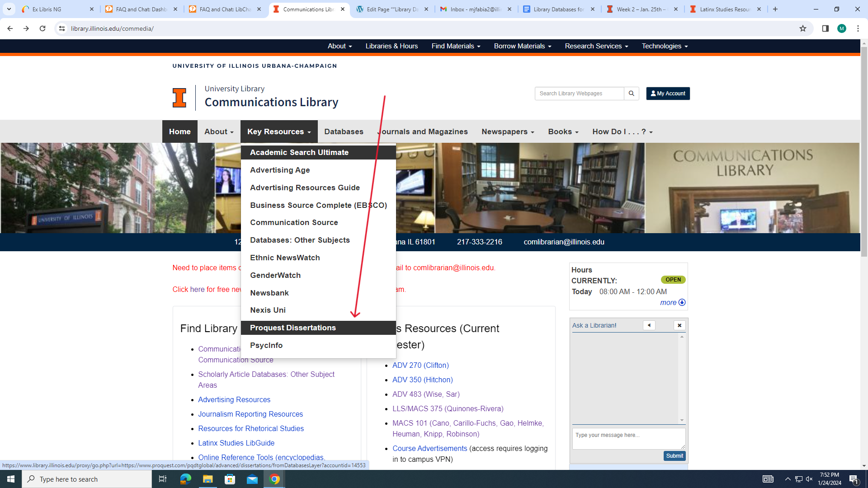868x488 pixels.
Task: Choose Nexis Uni from Key Resources
Action: (268, 310)
